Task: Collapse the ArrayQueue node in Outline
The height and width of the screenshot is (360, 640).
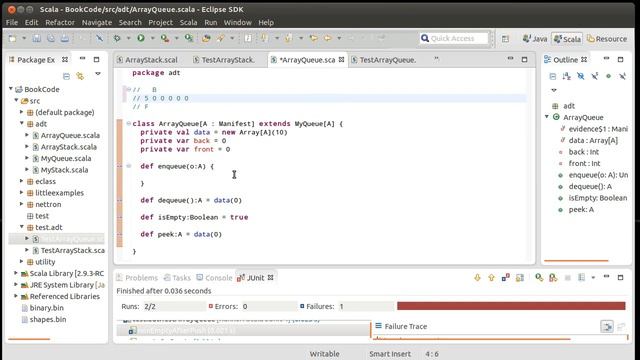Action: point(547,117)
